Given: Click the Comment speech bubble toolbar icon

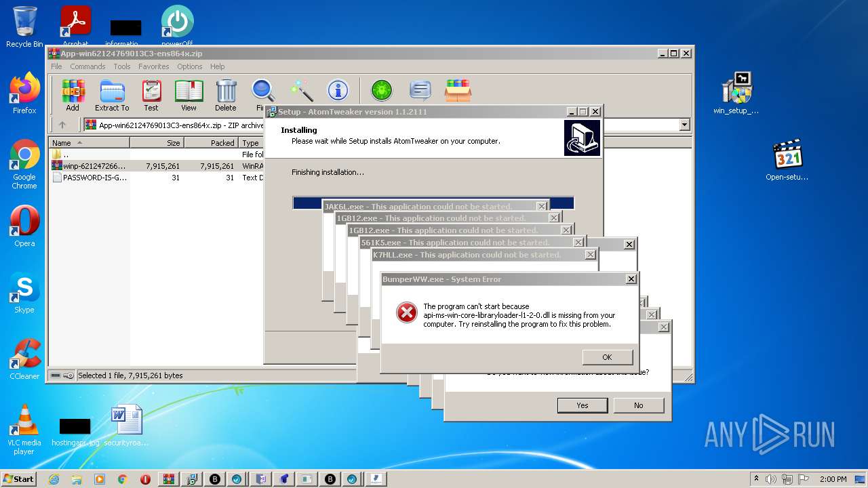Looking at the screenshot, I should tap(420, 90).
